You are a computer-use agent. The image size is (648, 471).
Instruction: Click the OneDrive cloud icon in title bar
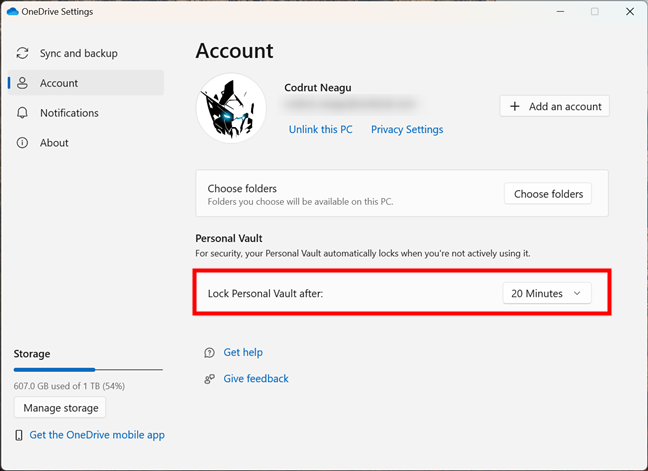(12, 12)
